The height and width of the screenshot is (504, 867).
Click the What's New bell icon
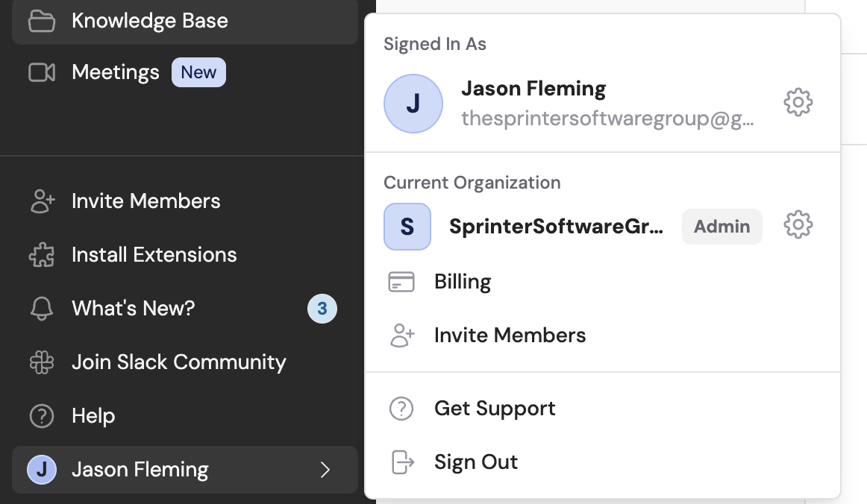tap(42, 308)
